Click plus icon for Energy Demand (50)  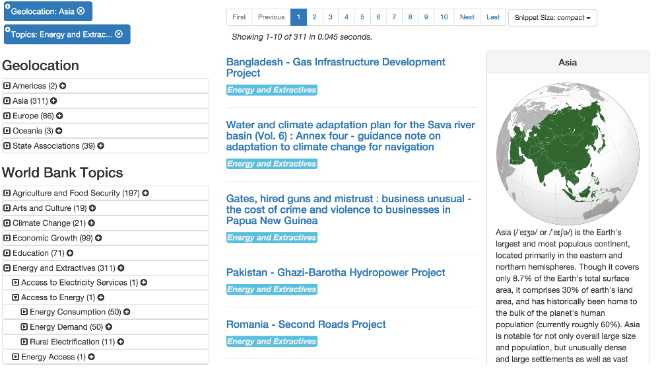[x=109, y=327]
